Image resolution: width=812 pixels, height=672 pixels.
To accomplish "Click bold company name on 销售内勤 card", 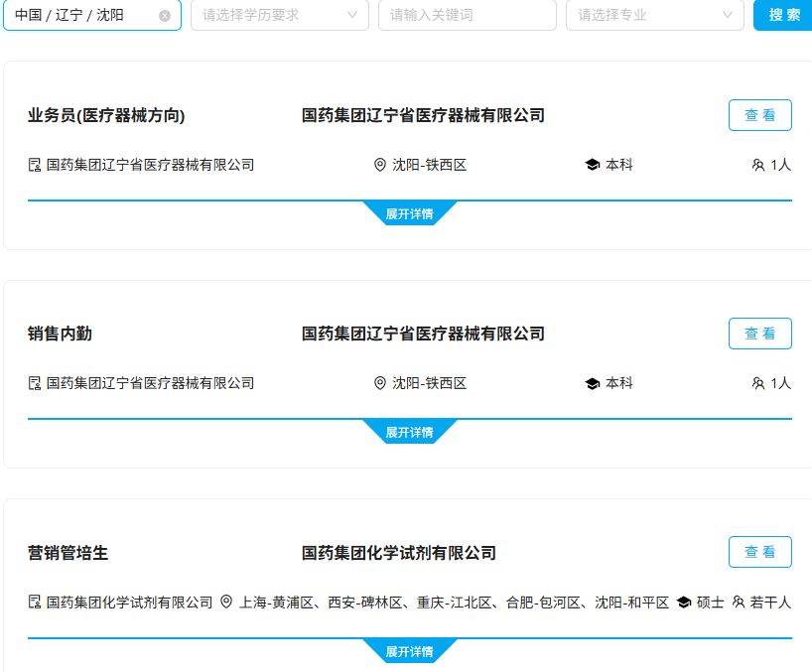I will point(423,334).
